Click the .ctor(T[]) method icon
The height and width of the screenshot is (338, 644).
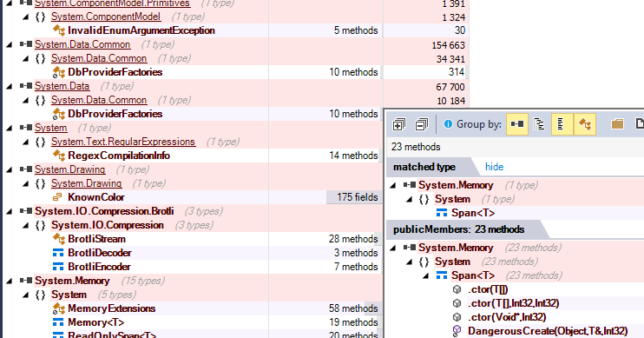457,289
